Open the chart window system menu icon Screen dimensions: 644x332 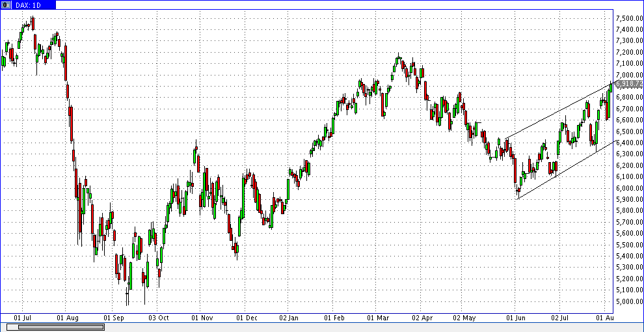[x=6, y=5]
